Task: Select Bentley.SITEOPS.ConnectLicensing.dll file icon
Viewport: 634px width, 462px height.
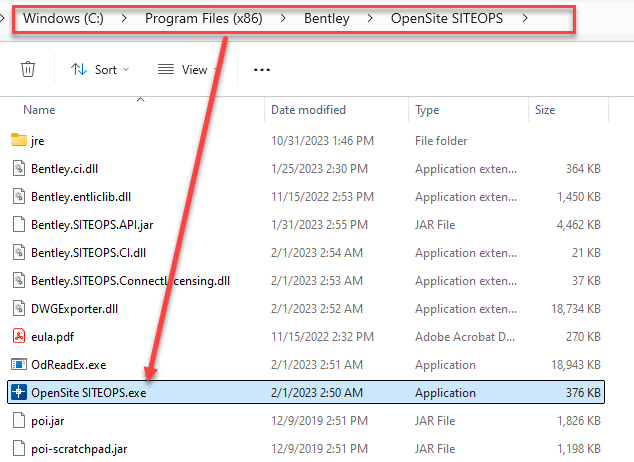Action: tap(19, 280)
